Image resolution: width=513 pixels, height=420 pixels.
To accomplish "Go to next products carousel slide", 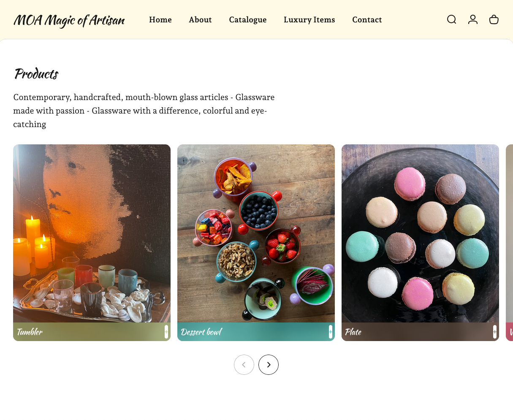I will click(269, 365).
